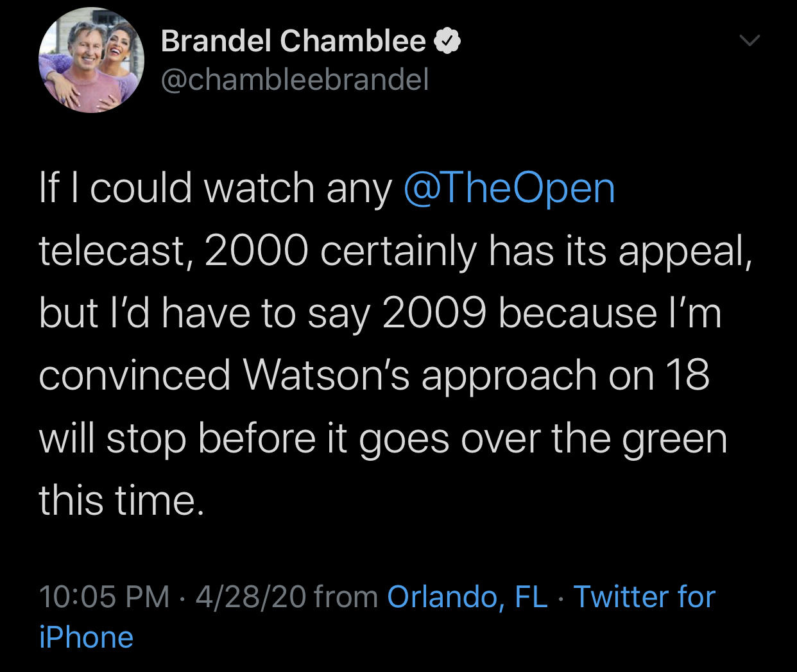Follow the @TheOpen mention link
797x672 pixels.
(510, 188)
